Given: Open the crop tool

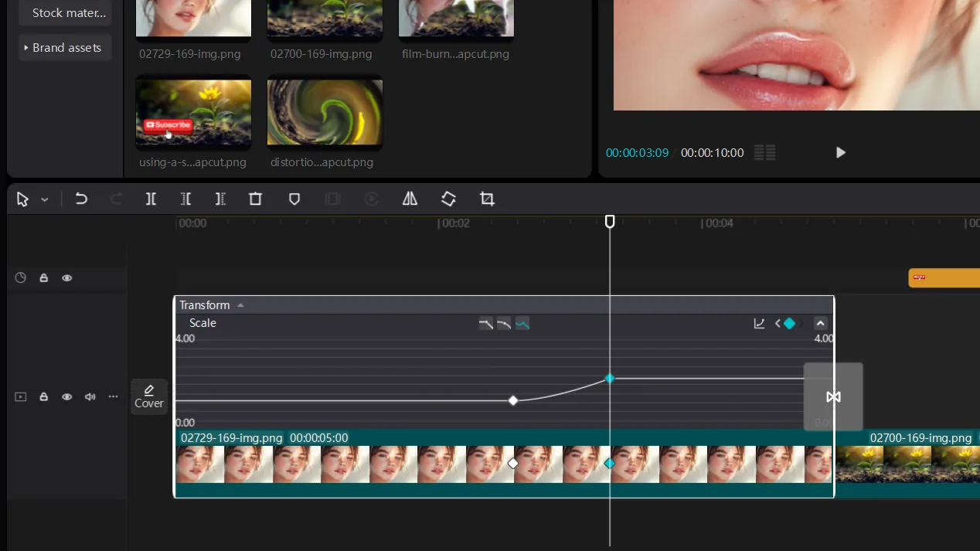Looking at the screenshot, I should tap(487, 199).
